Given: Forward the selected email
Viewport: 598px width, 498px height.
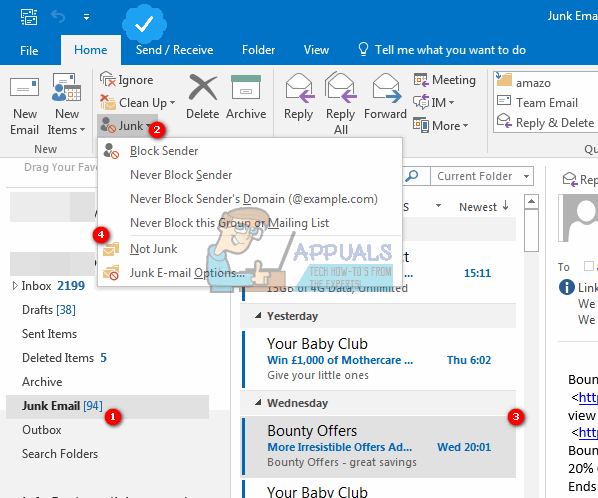Looking at the screenshot, I should click(x=385, y=98).
